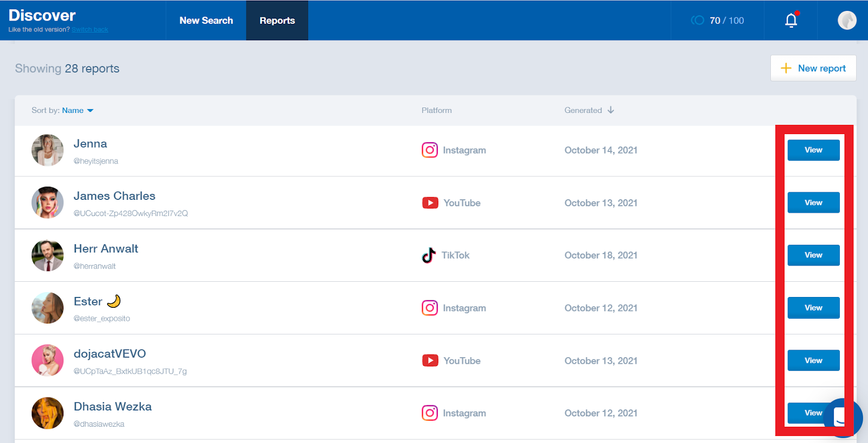Click Jenna's profile picture

pyautogui.click(x=48, y=150)
